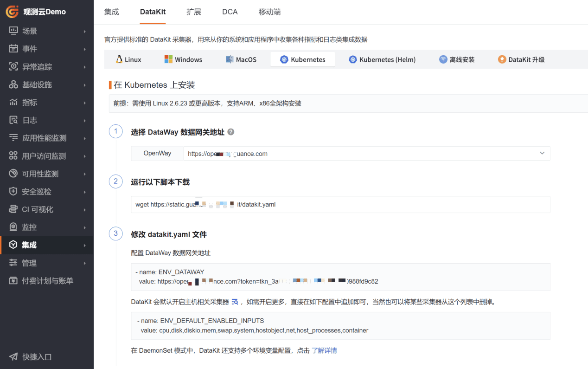Click the 修改 datakit.yaml 文件 heading
The width and height of the screenshot is (588, 369).
coord(169,234)
